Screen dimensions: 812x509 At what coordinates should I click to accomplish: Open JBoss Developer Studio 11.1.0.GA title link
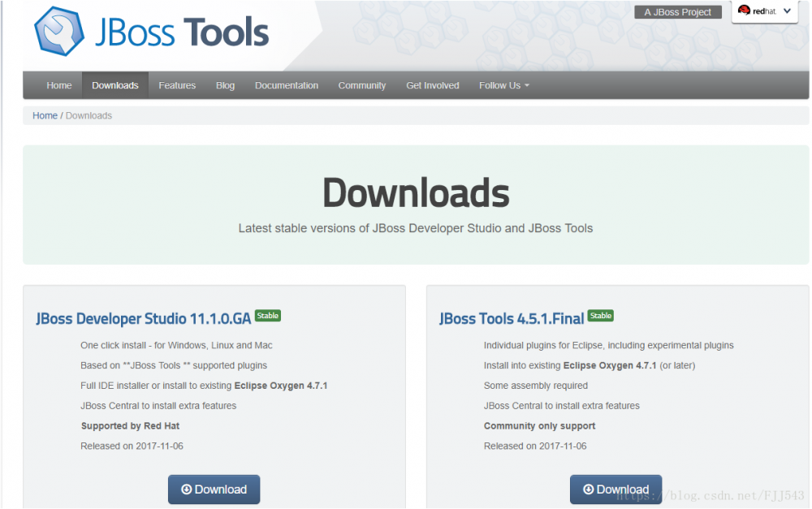(x=144, y=318)
